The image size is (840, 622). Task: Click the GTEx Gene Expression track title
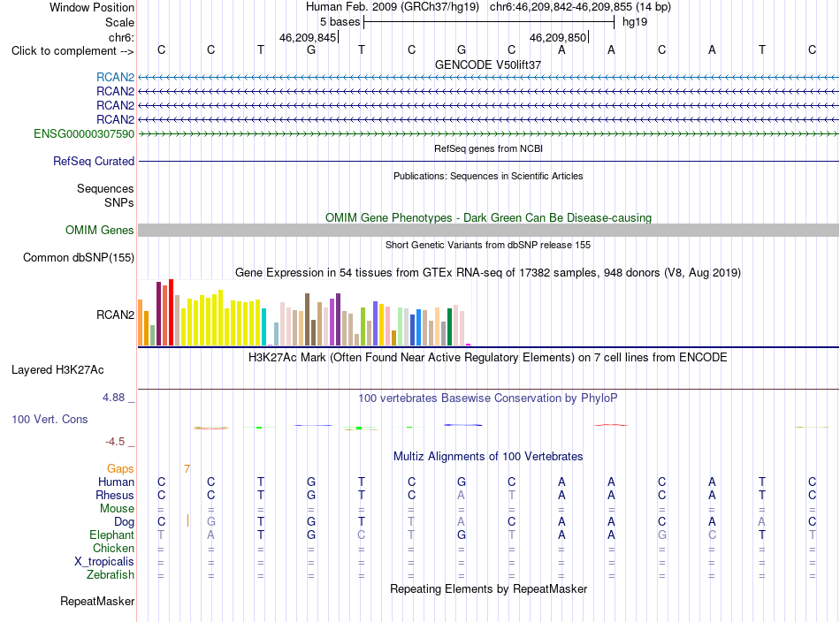[488, 272]
